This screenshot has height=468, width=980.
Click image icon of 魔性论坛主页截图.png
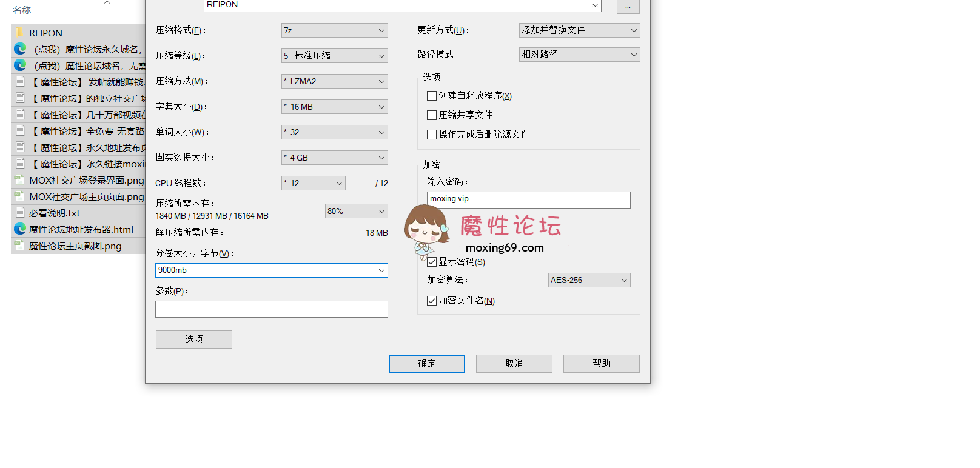pos(20,246)
